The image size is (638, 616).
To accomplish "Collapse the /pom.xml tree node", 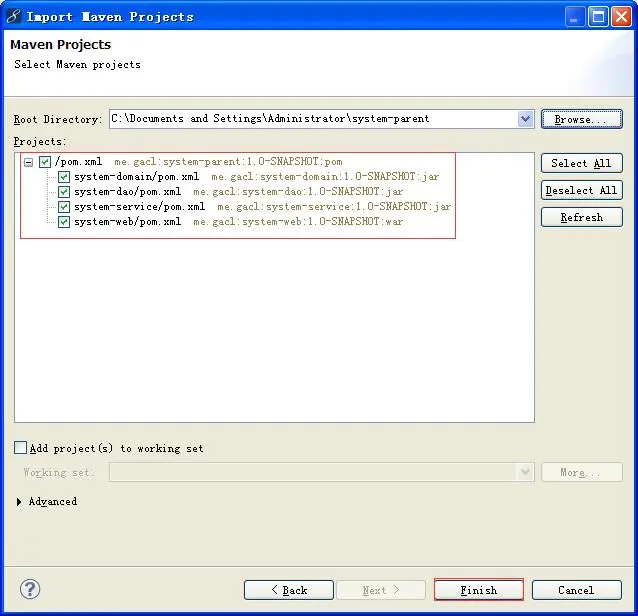I will [28, 162].
